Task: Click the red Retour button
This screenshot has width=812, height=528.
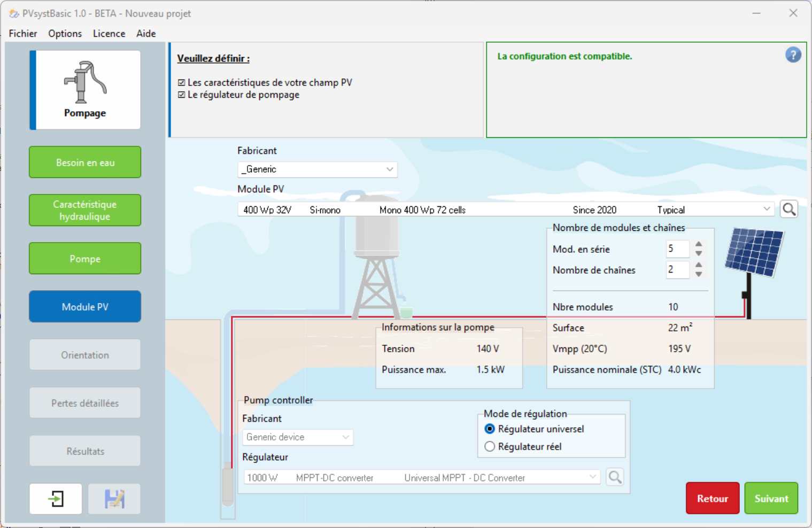Action: coord(713,498)
